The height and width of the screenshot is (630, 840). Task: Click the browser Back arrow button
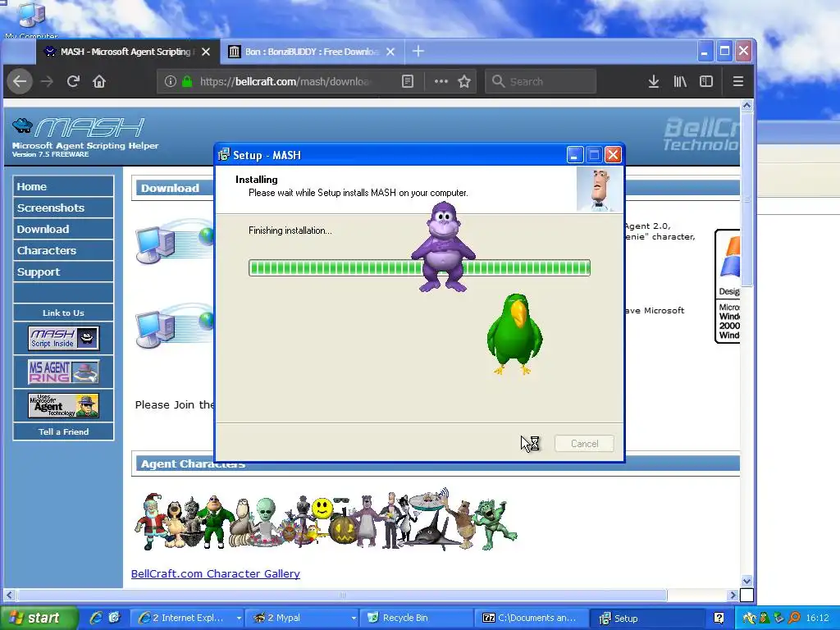point(20,81)
